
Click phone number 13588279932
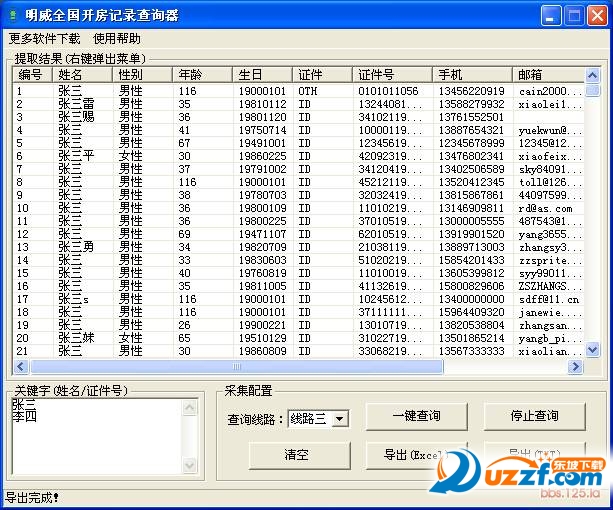(x=471, y=104)
